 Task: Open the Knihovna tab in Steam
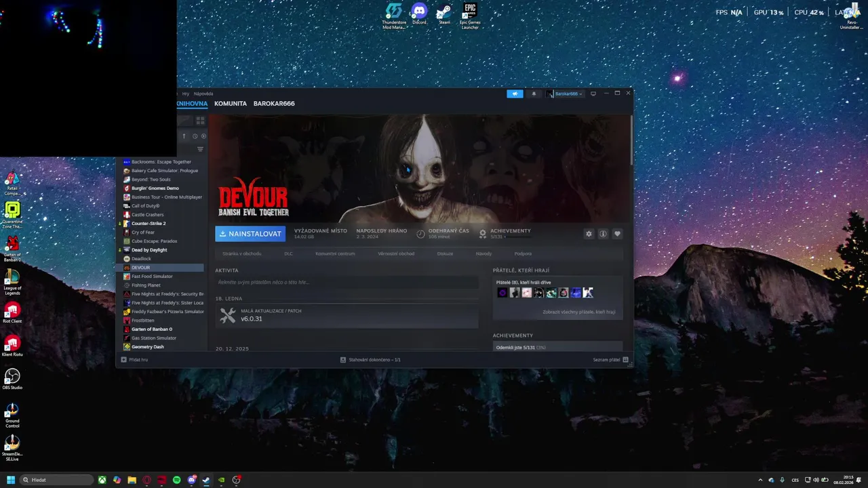click(192, 104)
